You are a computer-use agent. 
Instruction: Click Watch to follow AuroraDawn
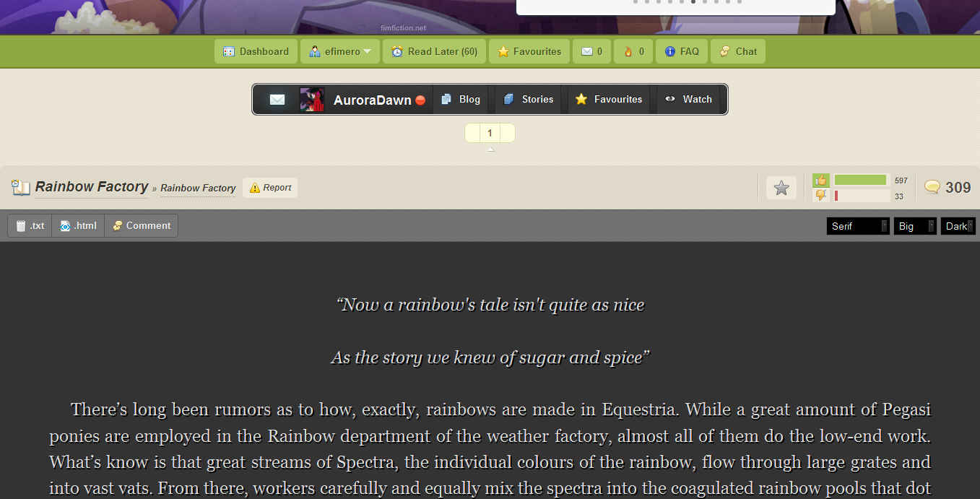[689, 100]
